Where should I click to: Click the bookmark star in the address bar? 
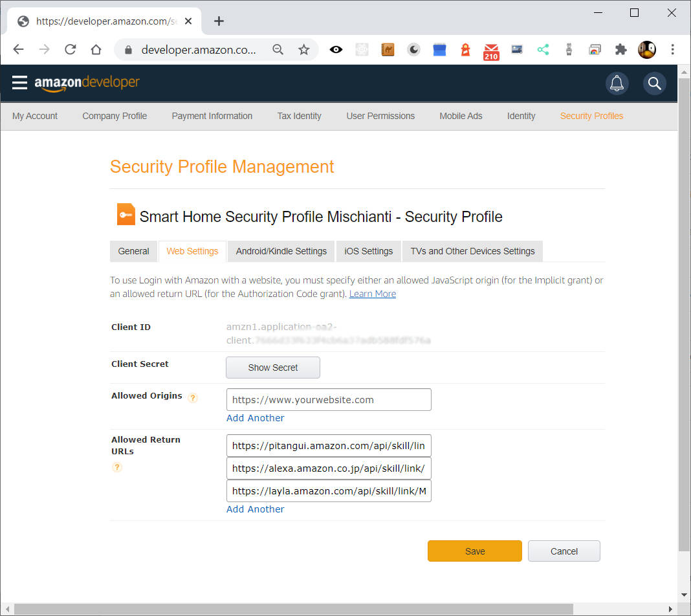(304, 49)
